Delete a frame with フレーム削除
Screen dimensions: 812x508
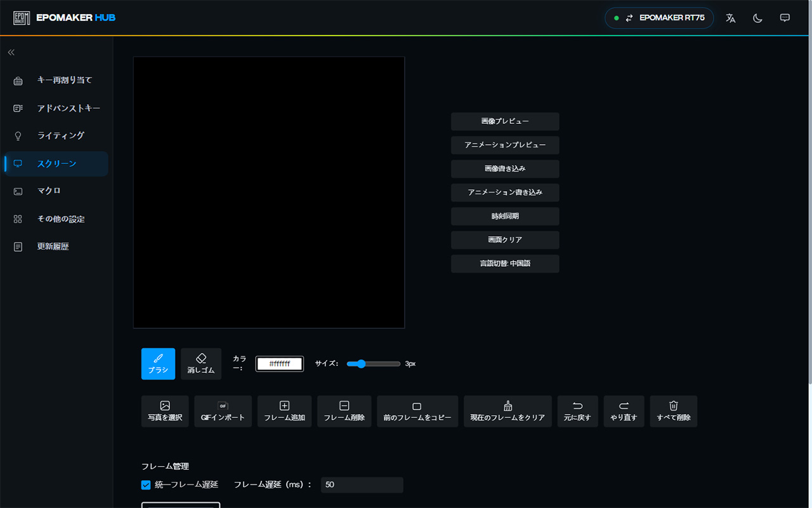coord(344,411)
